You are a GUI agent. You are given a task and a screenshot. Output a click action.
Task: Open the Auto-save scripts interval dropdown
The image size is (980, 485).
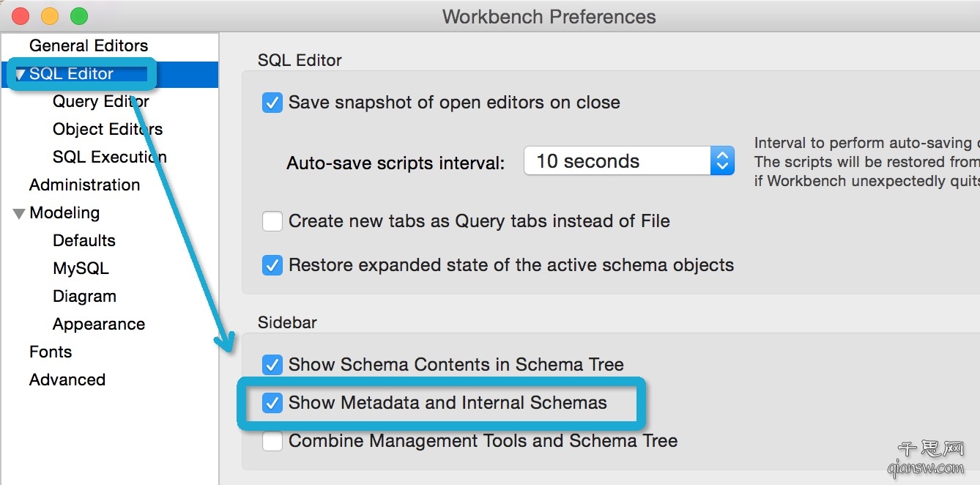(x=629, y=161)
